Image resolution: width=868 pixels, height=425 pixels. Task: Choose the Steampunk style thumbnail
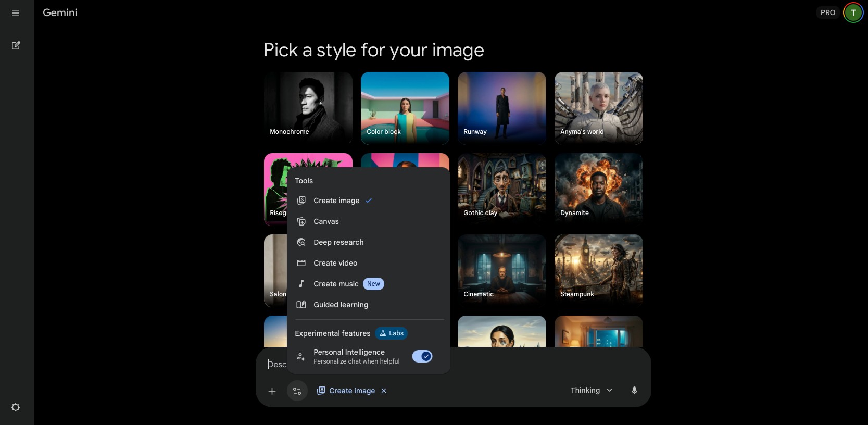point(599,271)
